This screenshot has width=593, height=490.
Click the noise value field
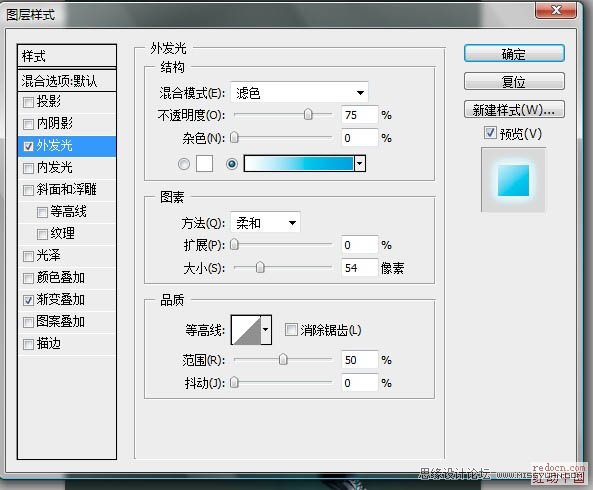pyautogui.click(x=359, y=138)
